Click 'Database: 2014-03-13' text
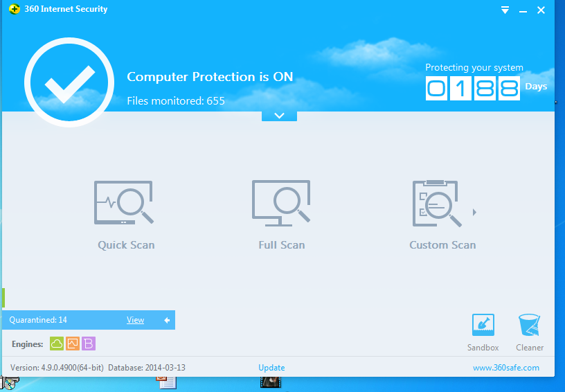The width and height of the screenshot is (565, 392). pos(147,368)
